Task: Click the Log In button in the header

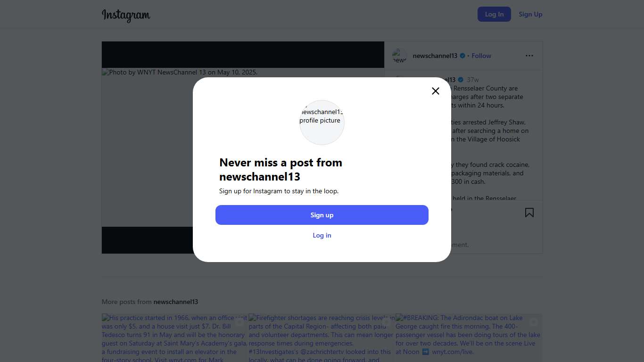Action: pos(494,14)
